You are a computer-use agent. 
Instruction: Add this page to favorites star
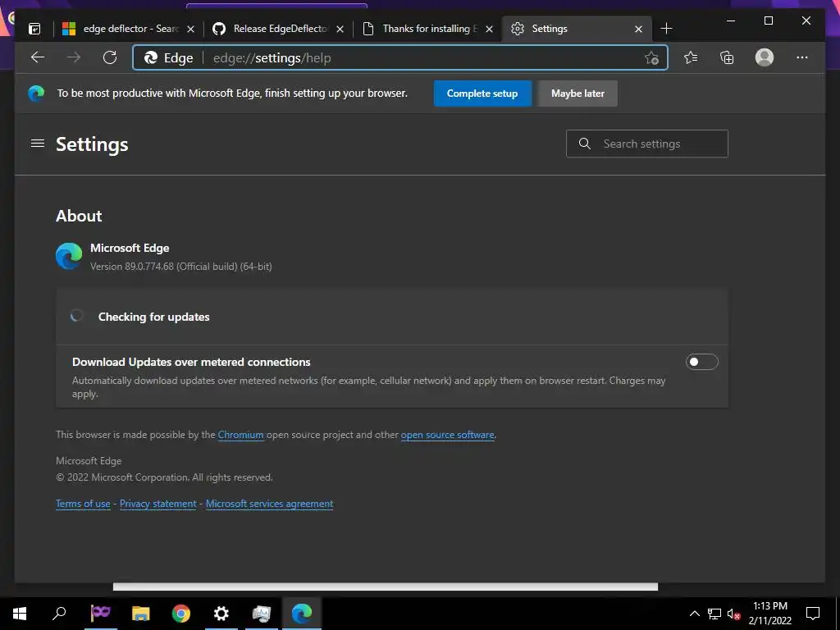[x=651, y=58]
